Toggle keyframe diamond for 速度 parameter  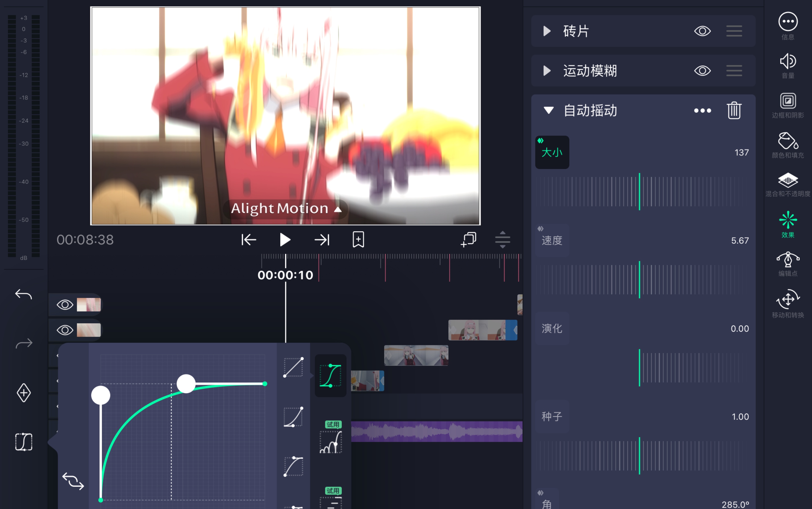point(540,229)
